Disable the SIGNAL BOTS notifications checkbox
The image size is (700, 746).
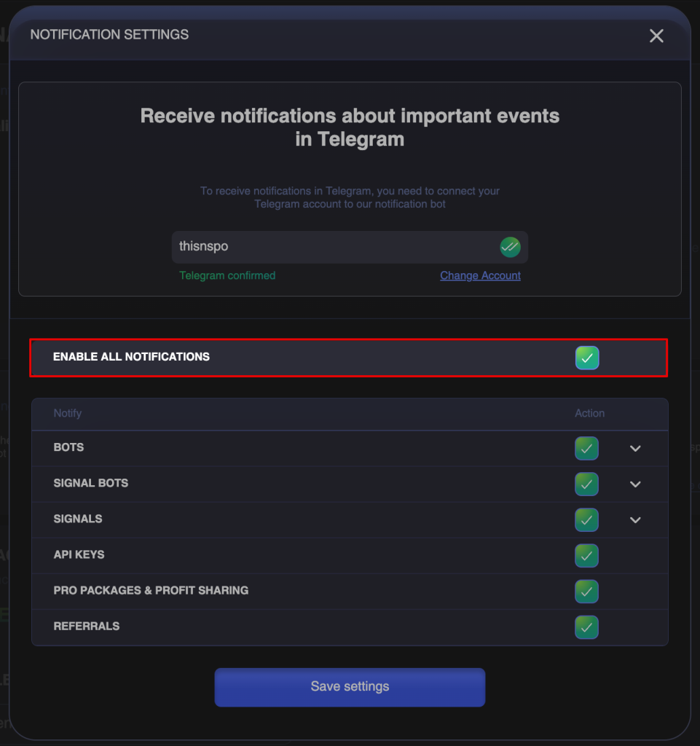586,484
